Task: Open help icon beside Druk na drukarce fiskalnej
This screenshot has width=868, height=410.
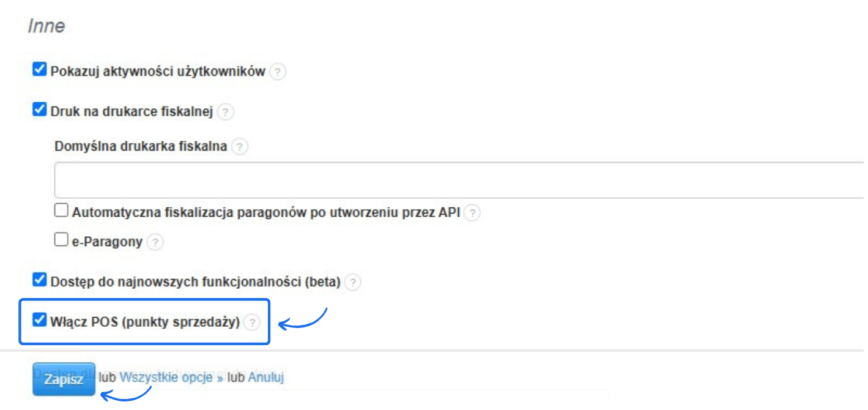Action: (x=226, y=112)
